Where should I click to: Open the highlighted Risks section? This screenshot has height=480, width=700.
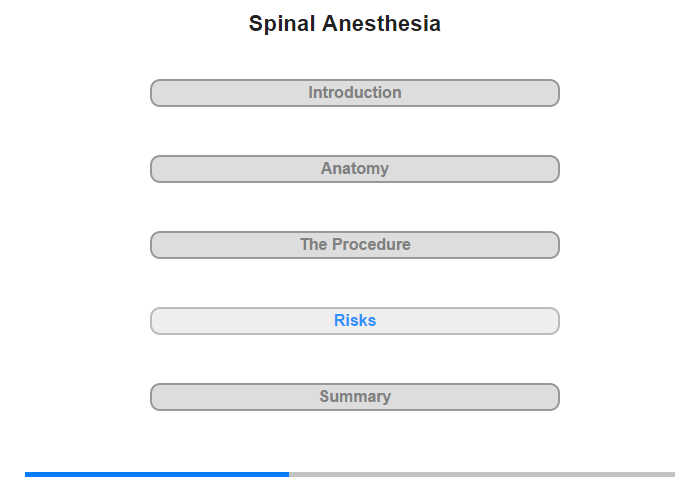(355, 321)
